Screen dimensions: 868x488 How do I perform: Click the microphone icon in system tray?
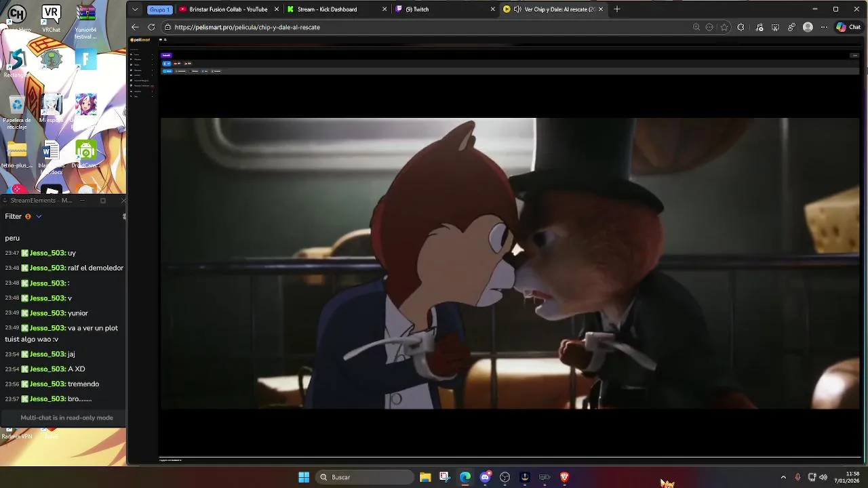tap(797, 477)
